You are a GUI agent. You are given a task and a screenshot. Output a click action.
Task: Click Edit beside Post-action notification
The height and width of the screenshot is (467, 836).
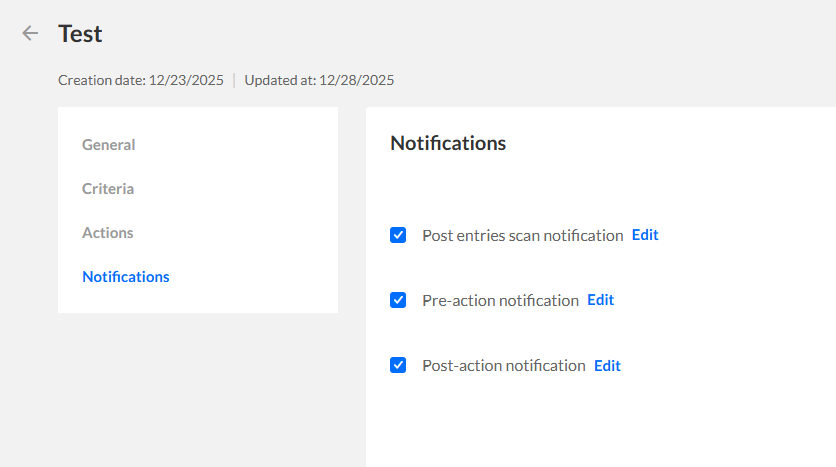(607, 365)
